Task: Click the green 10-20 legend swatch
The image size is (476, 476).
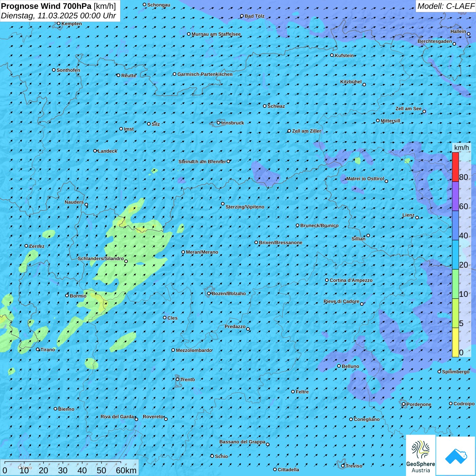Action: point(455,284)
